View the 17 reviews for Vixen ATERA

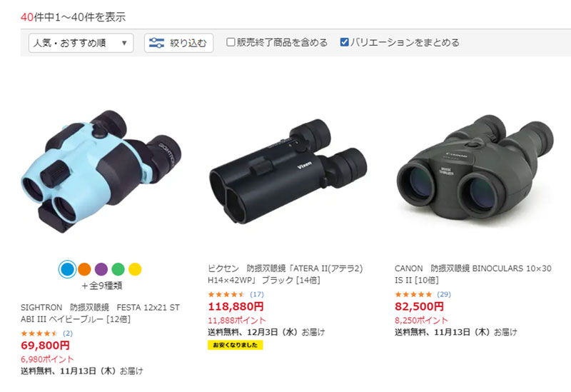257,294
